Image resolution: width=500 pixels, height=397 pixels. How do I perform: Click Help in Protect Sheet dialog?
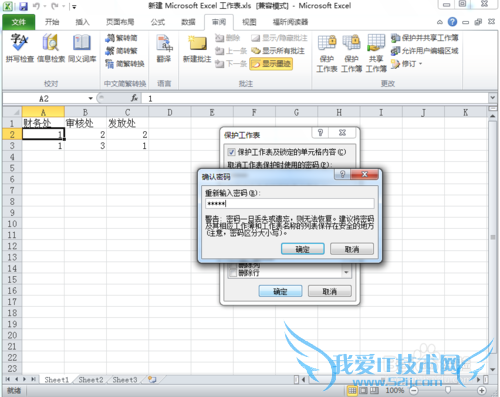click(x=320, y=133)
